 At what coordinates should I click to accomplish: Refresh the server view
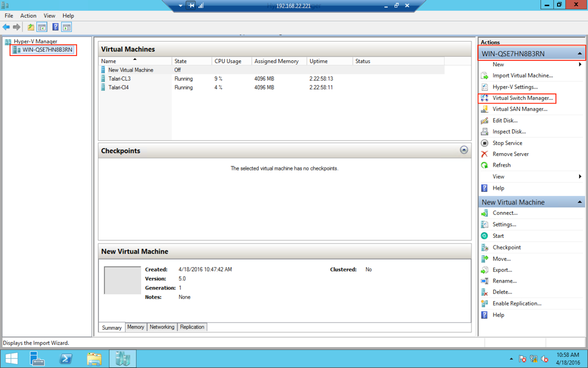(x=501, y=165)
